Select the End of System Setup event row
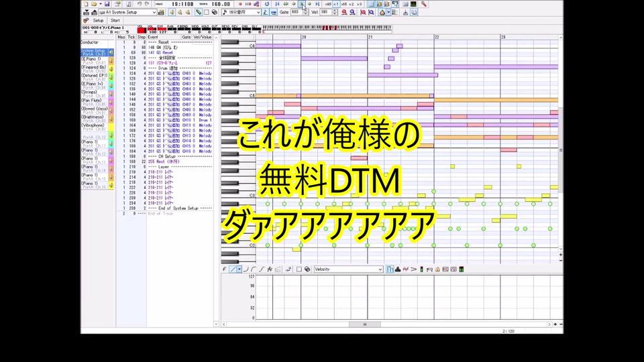Viewport: 644px width, 362px height. click(x=165, y=208)
